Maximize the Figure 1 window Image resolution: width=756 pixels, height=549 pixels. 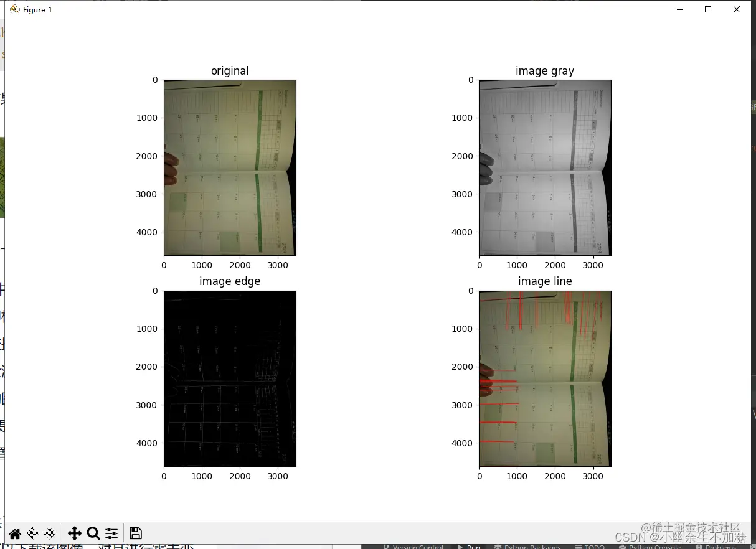click(x=708, y=9)
